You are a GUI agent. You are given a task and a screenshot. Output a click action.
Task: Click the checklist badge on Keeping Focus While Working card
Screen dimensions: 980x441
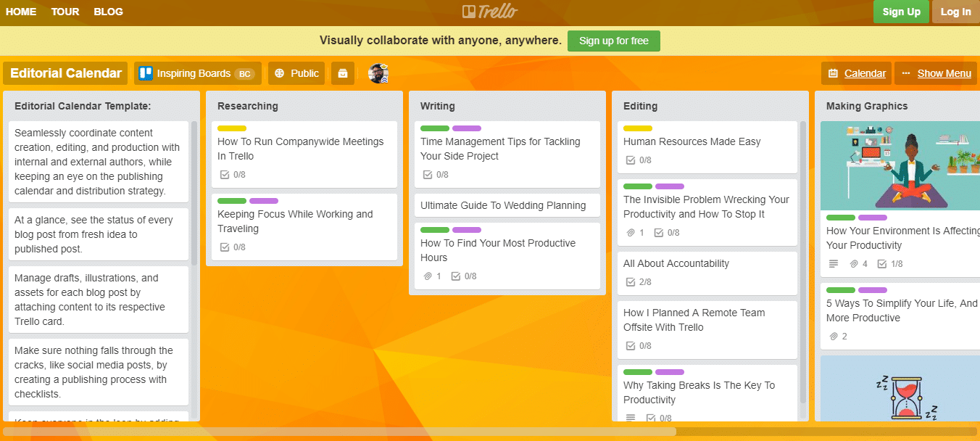[233, 247]
